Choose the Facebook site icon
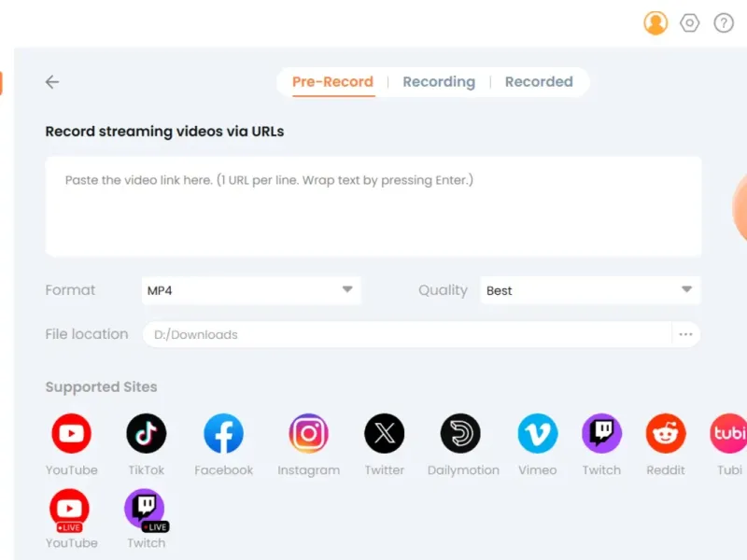This screenshot has width=747, height=560. coord(223,433)
